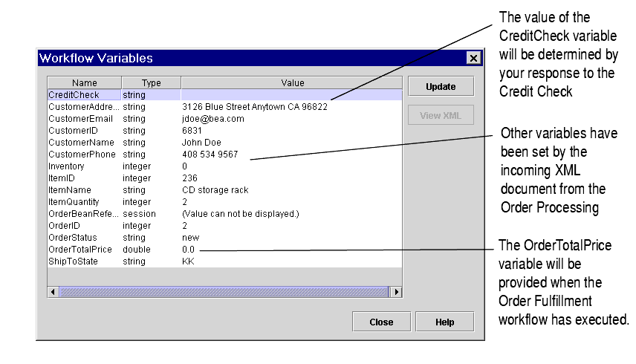Image resolution: width=636 pixels, height=364 pixels.
Task: Click the OrderStatus value new
Action: (191, 238)
